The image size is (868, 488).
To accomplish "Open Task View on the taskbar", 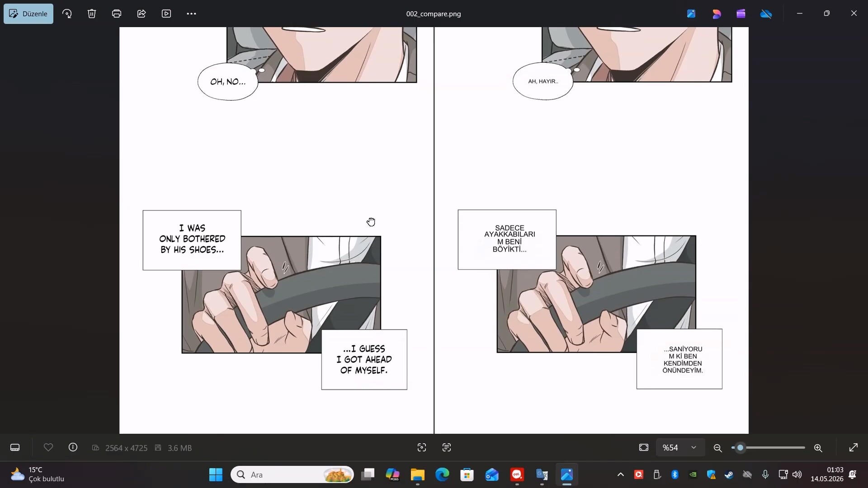I will (368, 474).
